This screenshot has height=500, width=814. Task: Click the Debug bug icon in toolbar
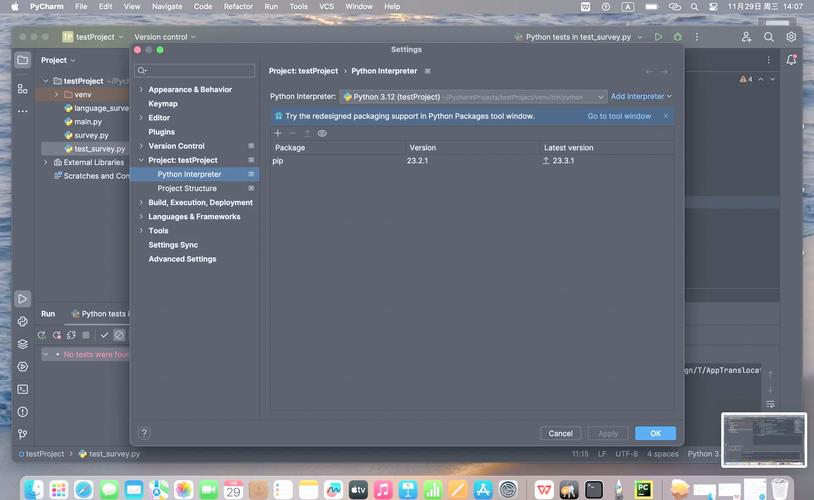(678, 37)
